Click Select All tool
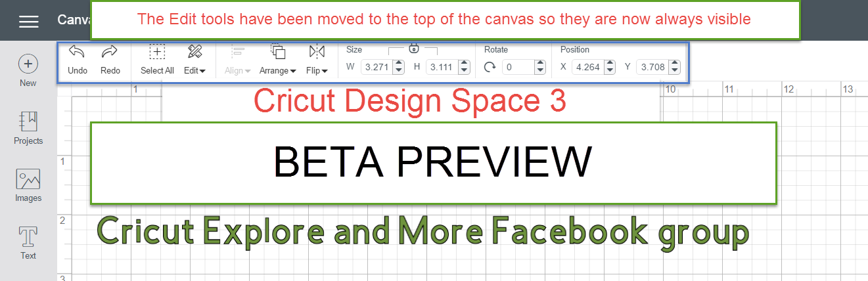The height and width of the screenshot is (281, 868). point(157,59)
